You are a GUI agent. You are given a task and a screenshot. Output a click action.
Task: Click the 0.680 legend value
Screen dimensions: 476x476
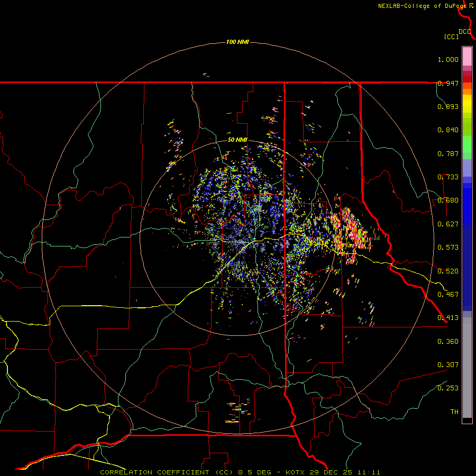(448, 200)
